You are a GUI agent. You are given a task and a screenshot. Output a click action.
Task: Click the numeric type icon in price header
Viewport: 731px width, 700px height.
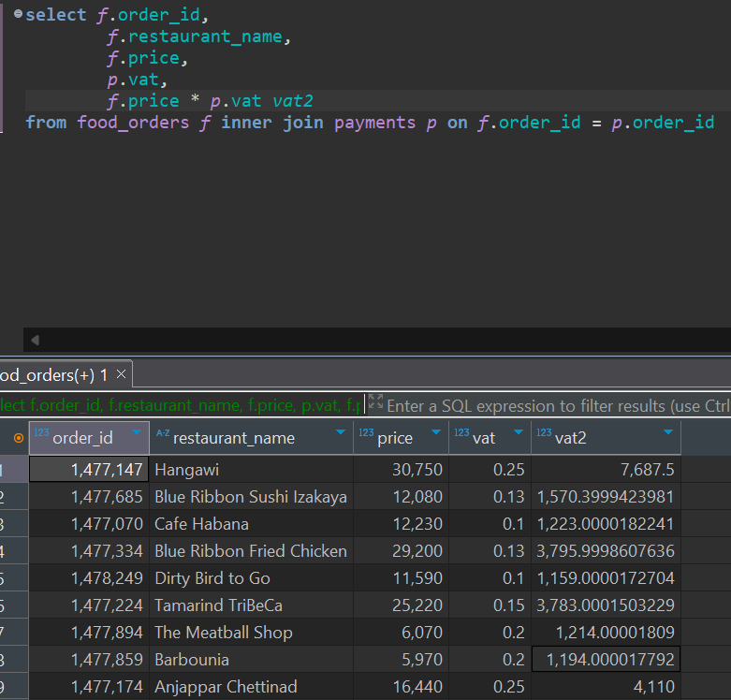coord(366,432)
